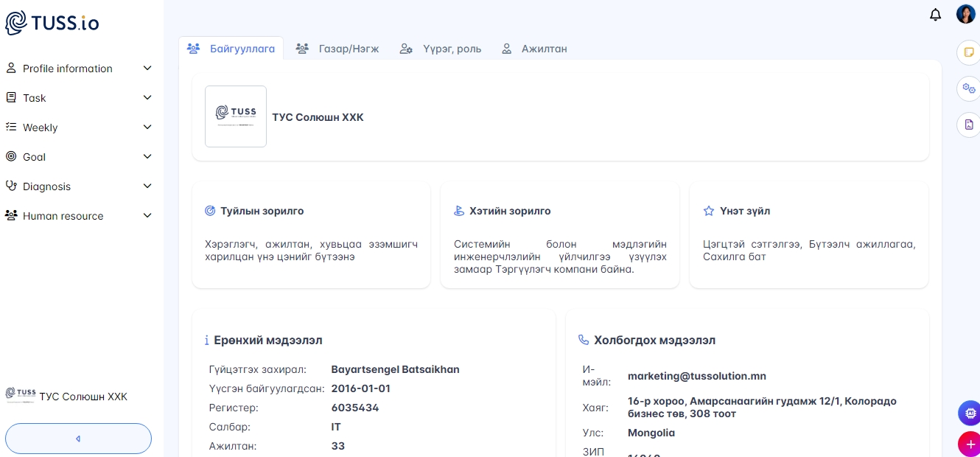Click the TUSS.io logo
The image size is (980, 457).
(52, 23)
